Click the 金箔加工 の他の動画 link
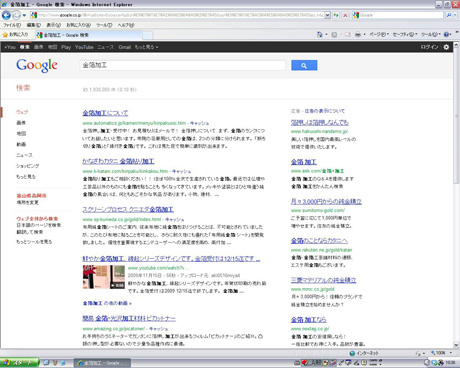Image resolution: width=460 pixels, height=368 pixels. pos(107,303)
